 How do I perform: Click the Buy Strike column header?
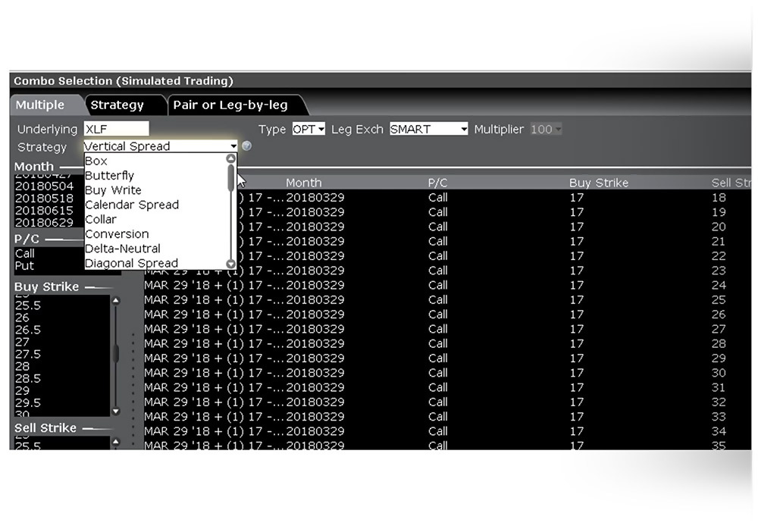(x=598, y=183)
